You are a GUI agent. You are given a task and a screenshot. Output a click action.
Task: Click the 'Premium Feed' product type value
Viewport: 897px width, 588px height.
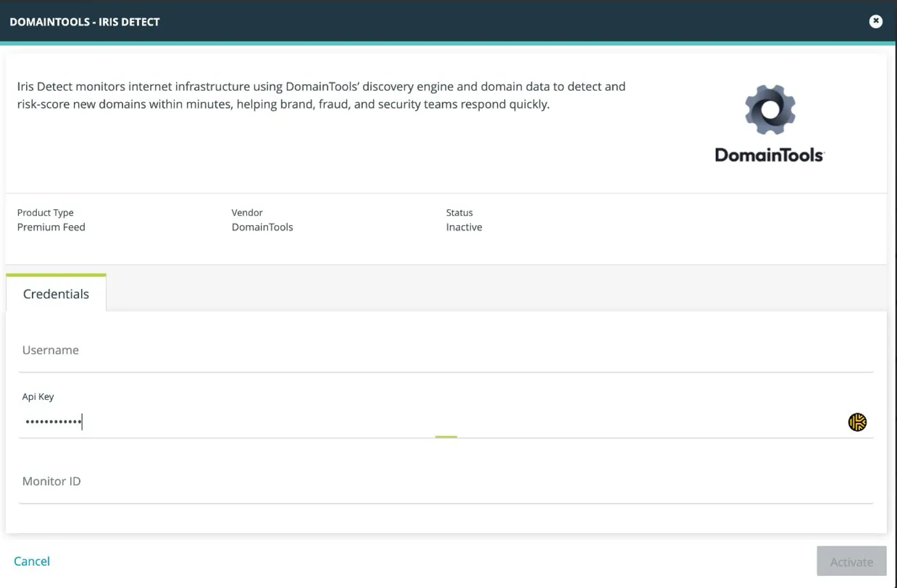[51, 227]
